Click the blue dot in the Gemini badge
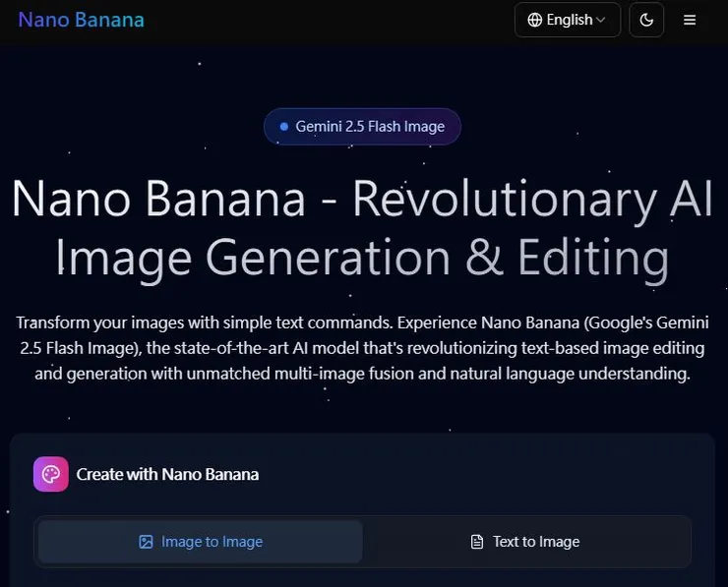 [284, 127]
